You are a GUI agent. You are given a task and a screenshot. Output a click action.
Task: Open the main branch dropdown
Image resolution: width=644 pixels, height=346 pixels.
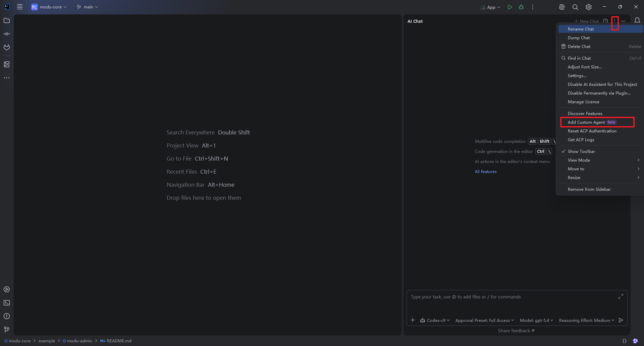click(x=87, y=7)
